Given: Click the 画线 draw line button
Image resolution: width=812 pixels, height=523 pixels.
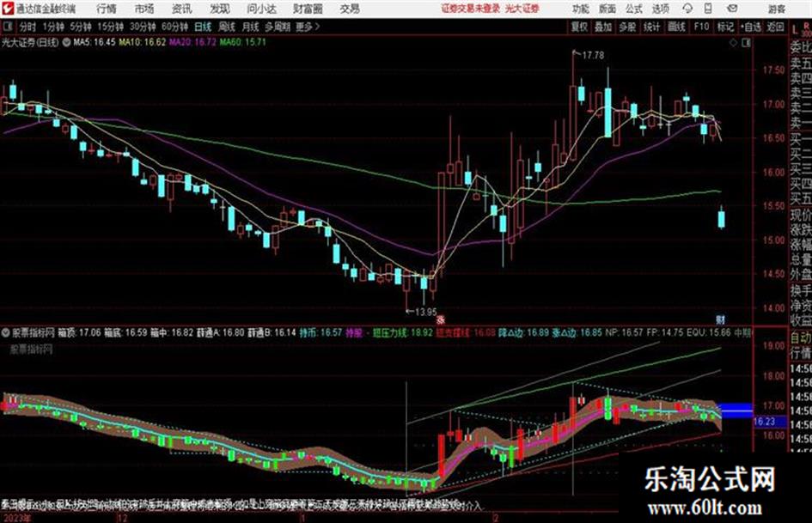Looking at the screenshot, I should point(677,27).
